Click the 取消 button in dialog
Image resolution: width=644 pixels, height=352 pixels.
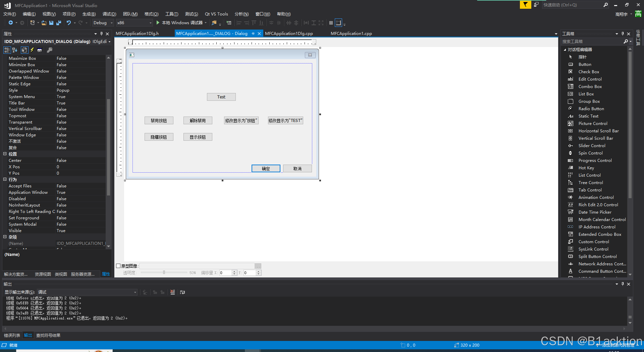[298, 169]
